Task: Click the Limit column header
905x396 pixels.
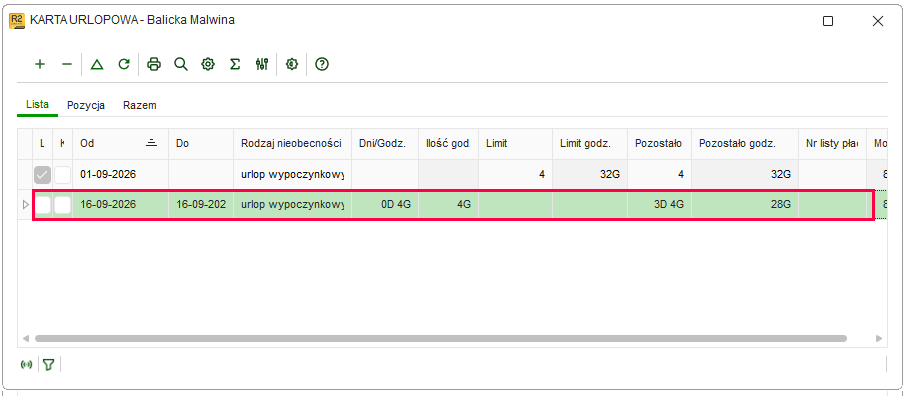Action: 515,144
